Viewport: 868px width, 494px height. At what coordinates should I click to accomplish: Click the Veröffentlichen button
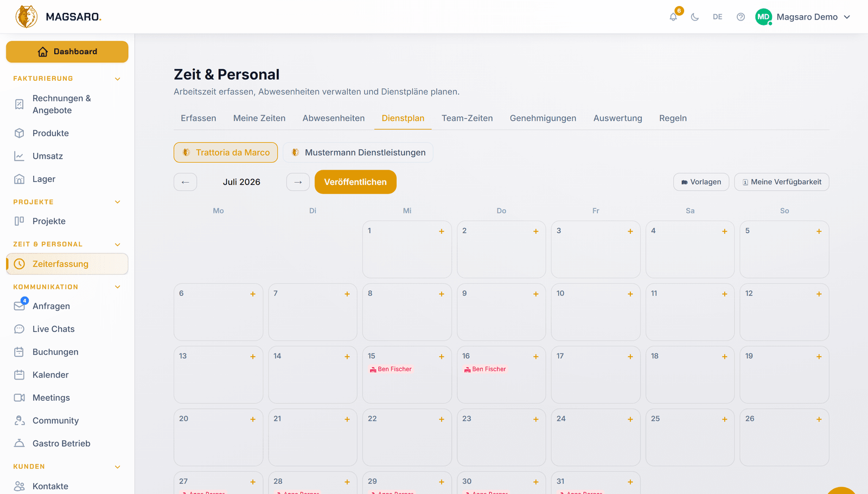[x=355, y=182]
